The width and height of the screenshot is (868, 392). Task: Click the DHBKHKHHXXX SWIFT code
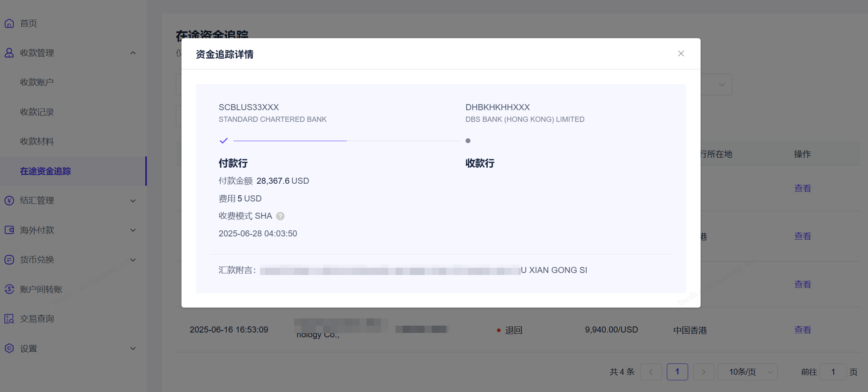coord(497,107)
